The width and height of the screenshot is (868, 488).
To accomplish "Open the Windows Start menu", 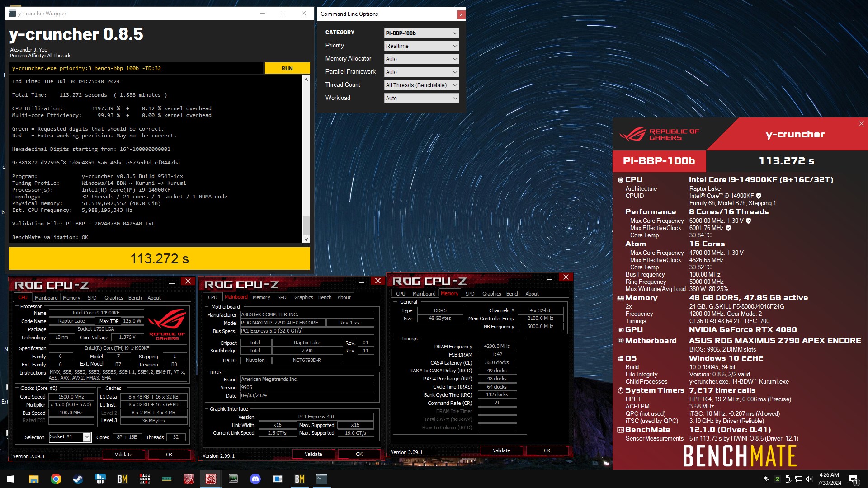I will 11,479.
